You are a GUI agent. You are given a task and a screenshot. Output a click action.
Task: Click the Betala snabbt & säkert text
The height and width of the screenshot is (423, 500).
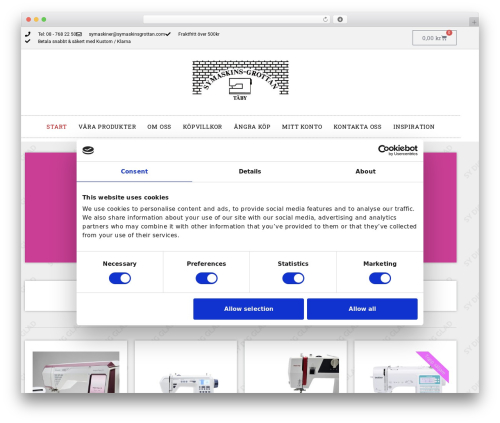point(84,41)
